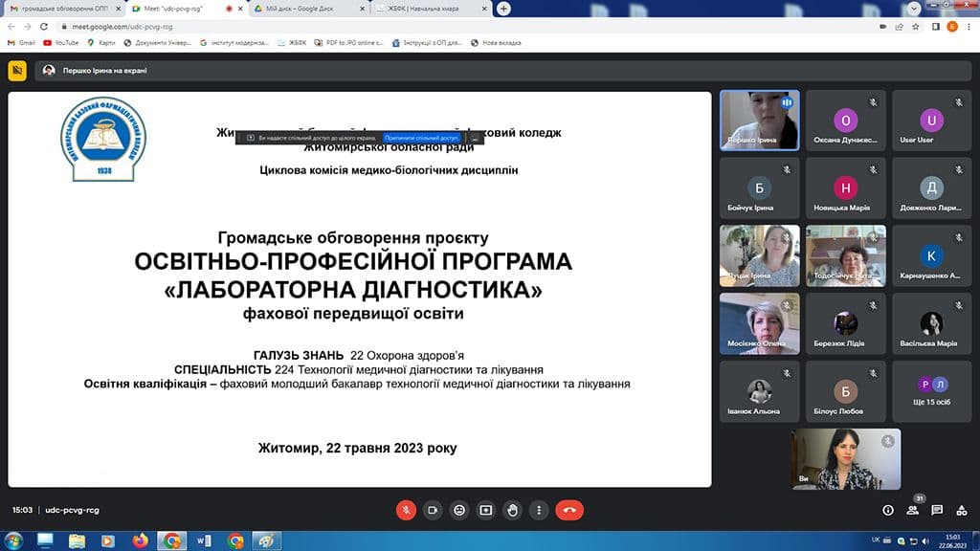Show the participants people panel

912,511
